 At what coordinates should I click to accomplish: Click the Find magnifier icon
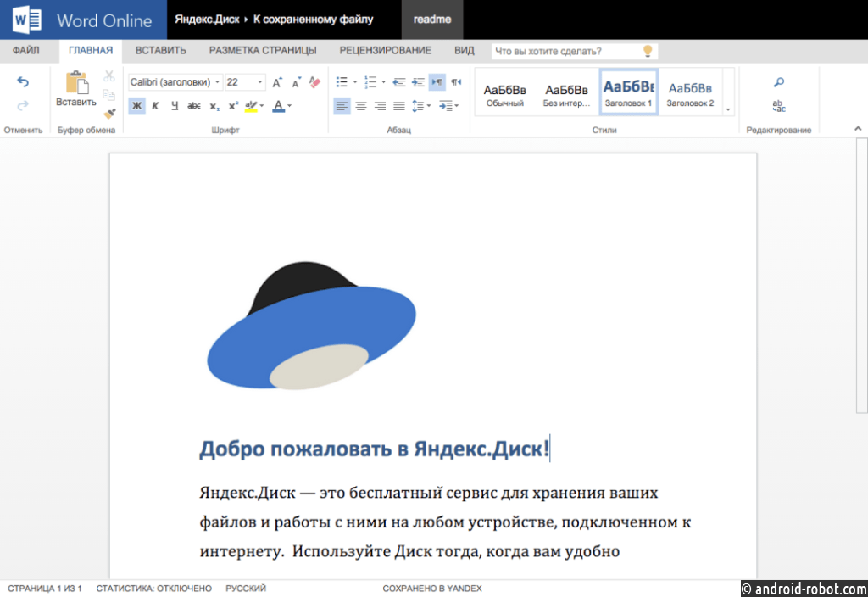click(x=779, y=82)
